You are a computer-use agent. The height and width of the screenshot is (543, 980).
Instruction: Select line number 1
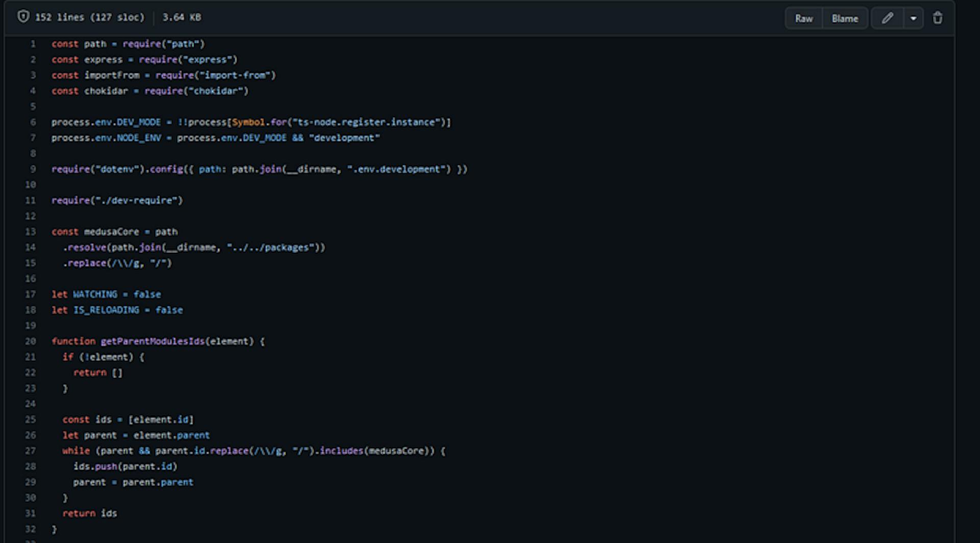pos(33,44)
